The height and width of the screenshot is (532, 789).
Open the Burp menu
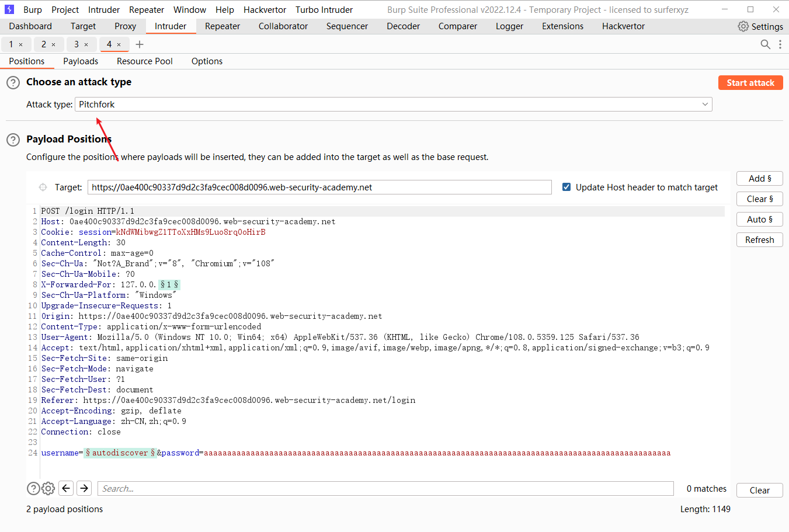[x=33, y=10]
